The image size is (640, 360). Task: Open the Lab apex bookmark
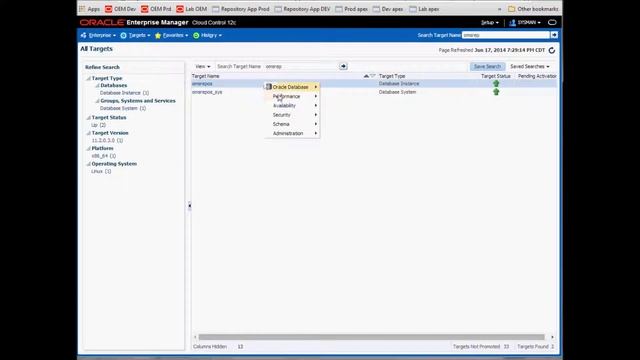(424, 9)
